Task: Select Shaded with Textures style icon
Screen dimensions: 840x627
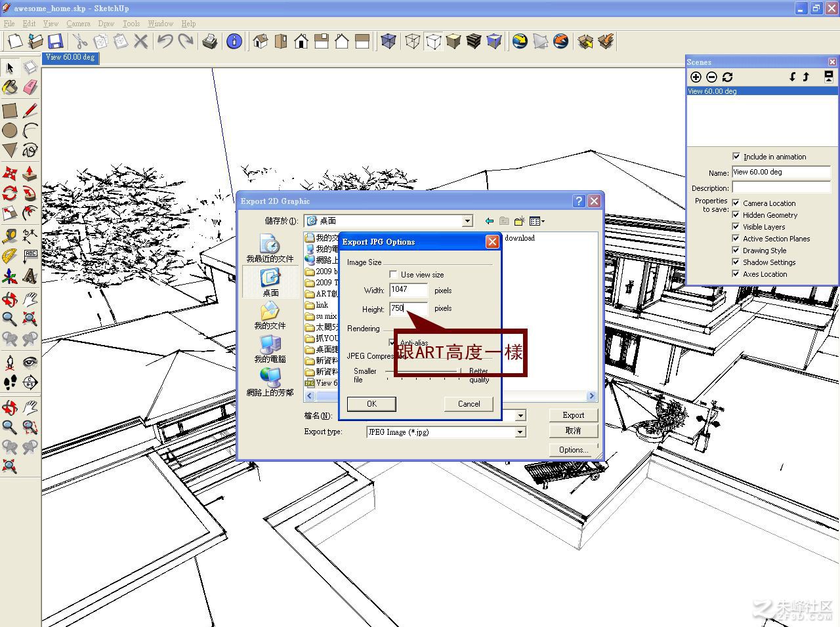Action: click(x=474, y=41)
